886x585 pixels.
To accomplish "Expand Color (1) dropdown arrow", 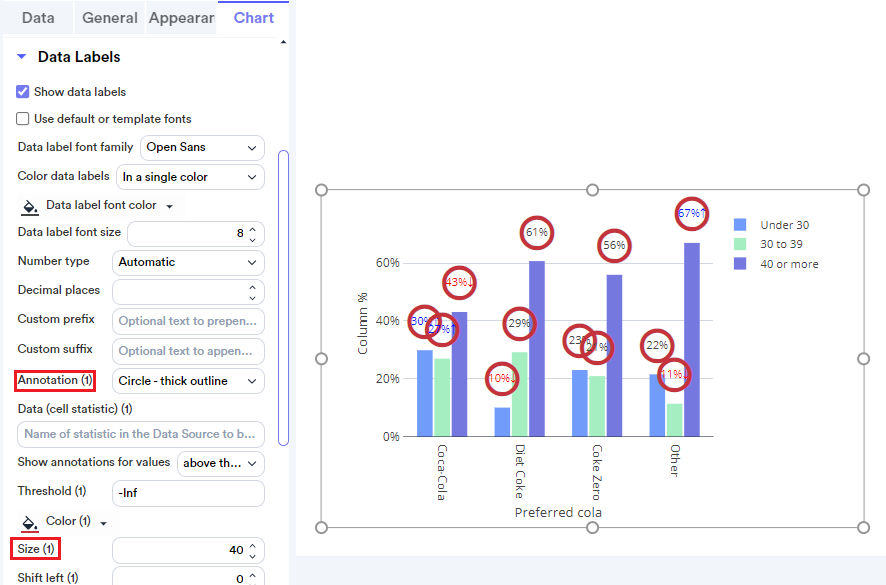I will pyautogui.click(x=103, y=523).
